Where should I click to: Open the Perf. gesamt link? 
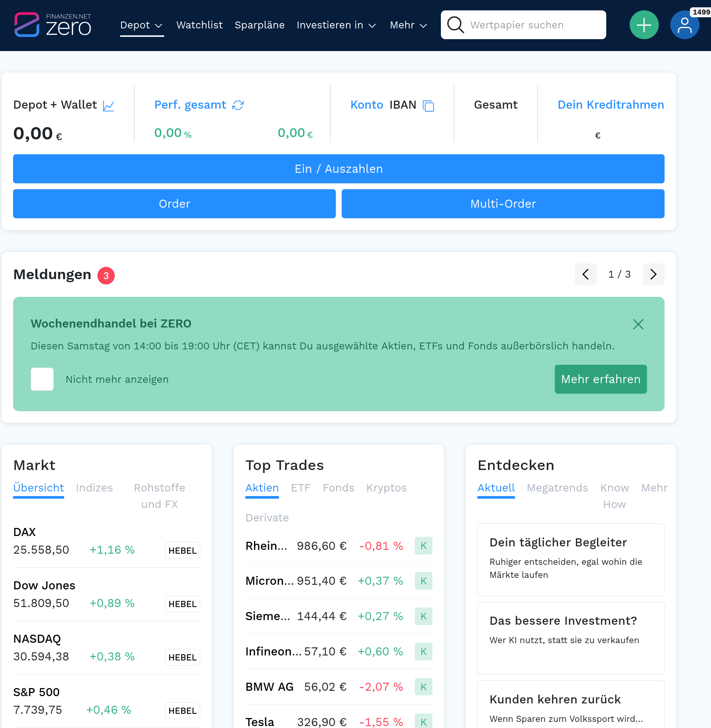[x=190, y=105]
